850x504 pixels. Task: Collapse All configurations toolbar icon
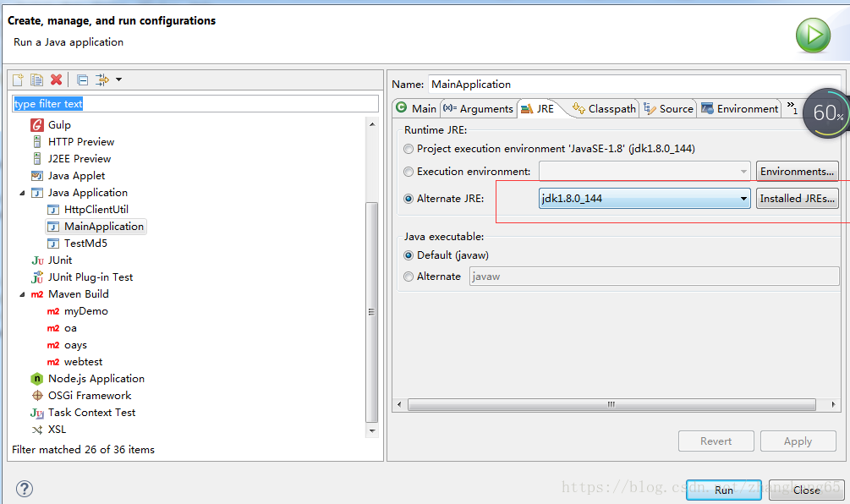pos(82,80)
